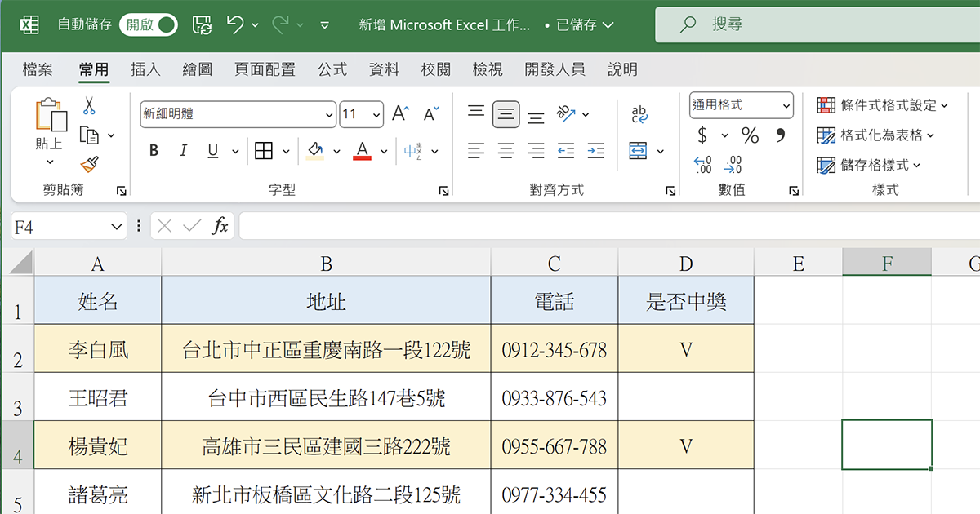Open the 通用格式 number format dropdown

[740, 105]
